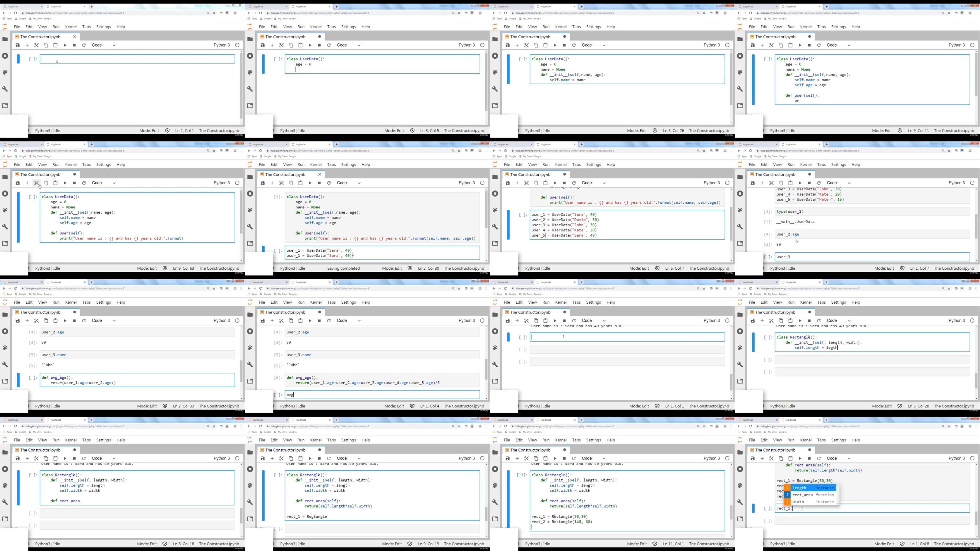Screen dimensions: 980x551
Task: Python3 | Idle status in Ln 5, Col 26 frame
Action: point(537,130)
